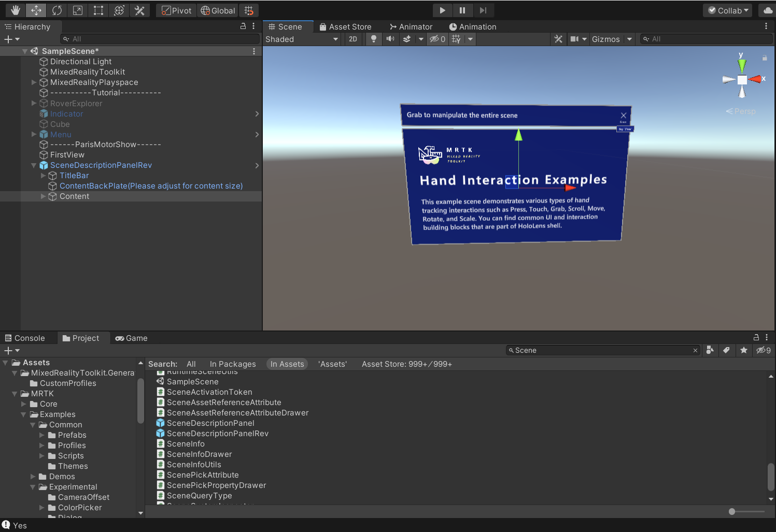
Task: Open the Collab button
Action: (728, 10)
